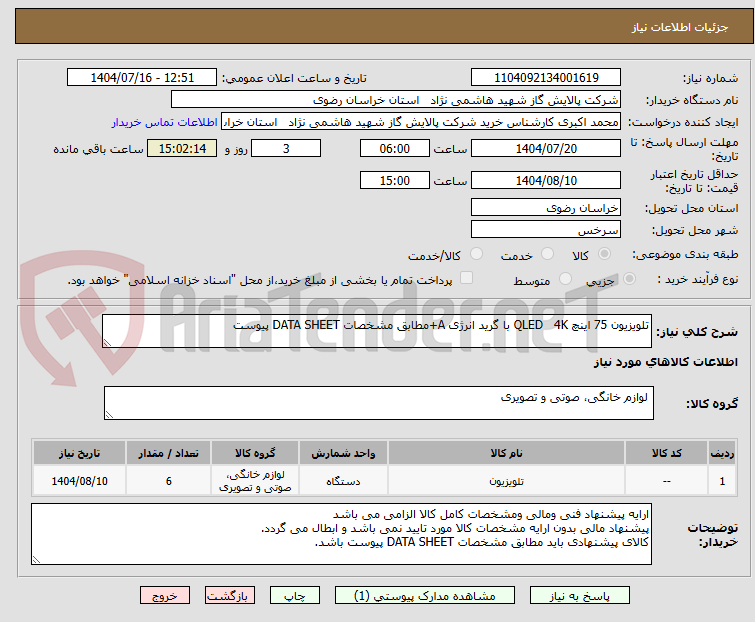Open اطلاعات تماس خریدار contact link
Image resolution: width=755 pixels, height=622 pixels.
pyautogui.click(x=165, y=122)
